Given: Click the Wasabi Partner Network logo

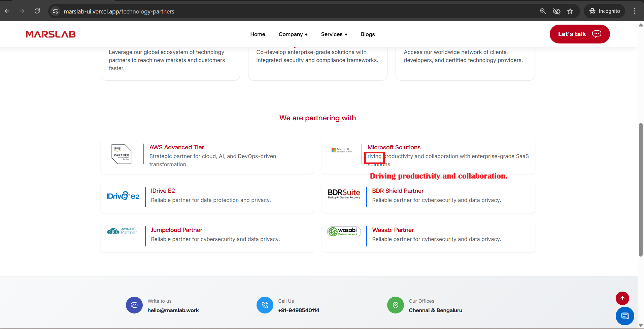Looking at the screenshot, I should click(x=344, y=232).
